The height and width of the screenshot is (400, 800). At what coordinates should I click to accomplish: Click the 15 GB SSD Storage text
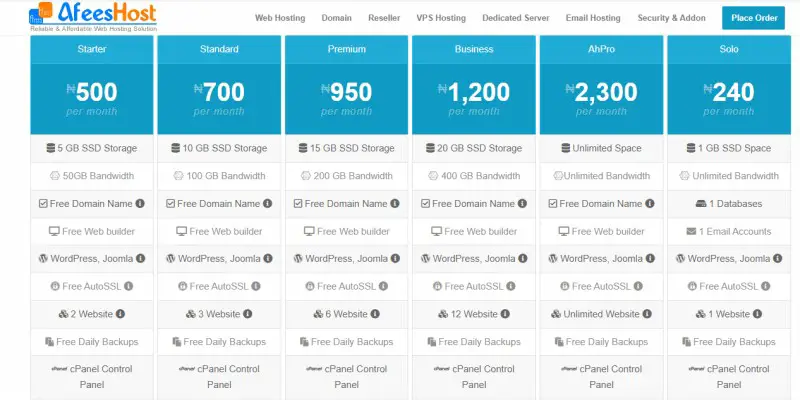352,148
